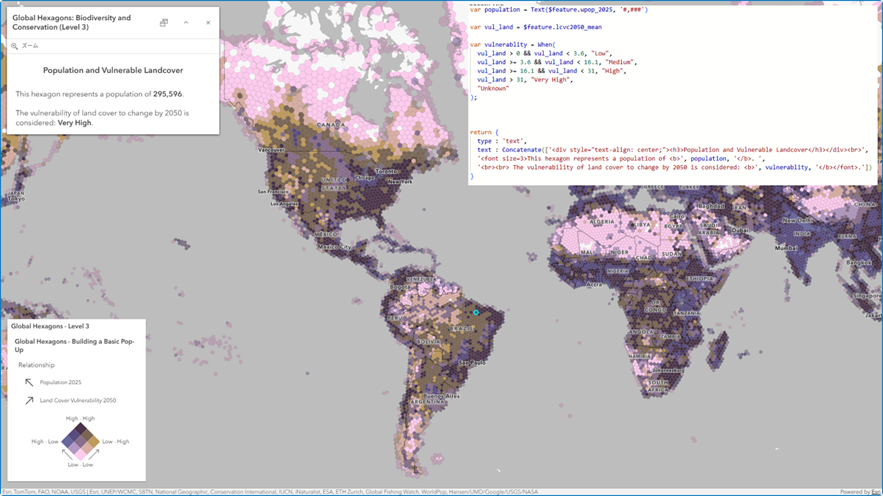Click the population value 295,596
This screenshot has width=883, height=496.
(x=168, y=94)
